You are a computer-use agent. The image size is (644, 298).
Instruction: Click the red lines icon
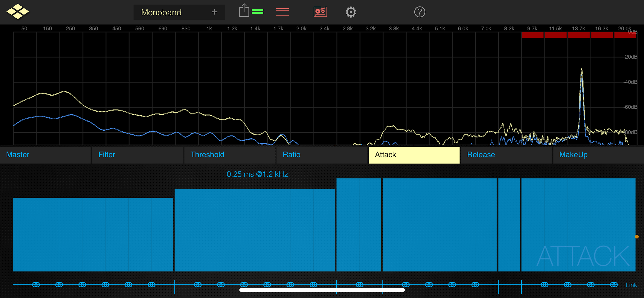(x=282, y=12)
